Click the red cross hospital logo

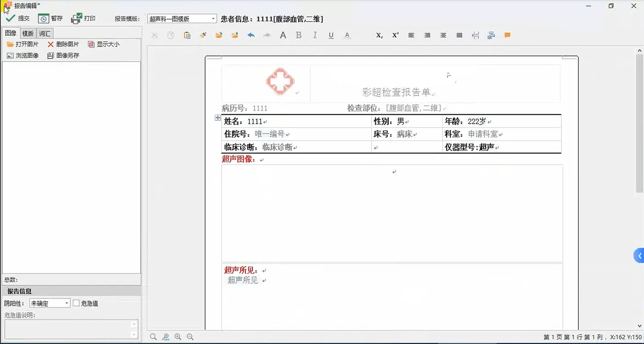(280, 82)
